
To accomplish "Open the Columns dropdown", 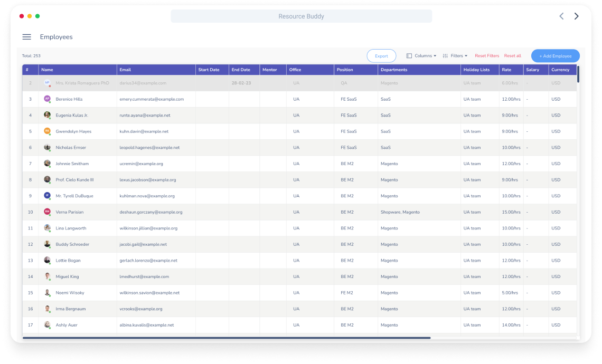I will click(x=421, y=56).
